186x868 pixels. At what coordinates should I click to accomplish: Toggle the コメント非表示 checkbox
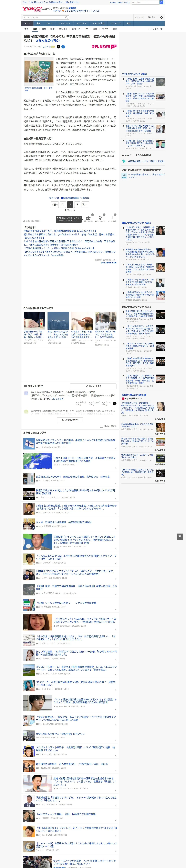pyautogui.click(x=102, y=426)
